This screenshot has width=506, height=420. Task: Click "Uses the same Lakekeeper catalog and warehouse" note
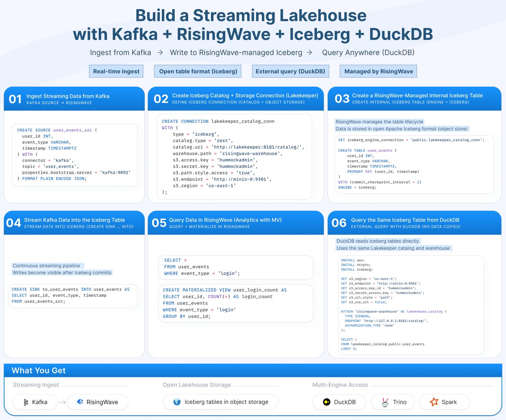click(393, 248)
